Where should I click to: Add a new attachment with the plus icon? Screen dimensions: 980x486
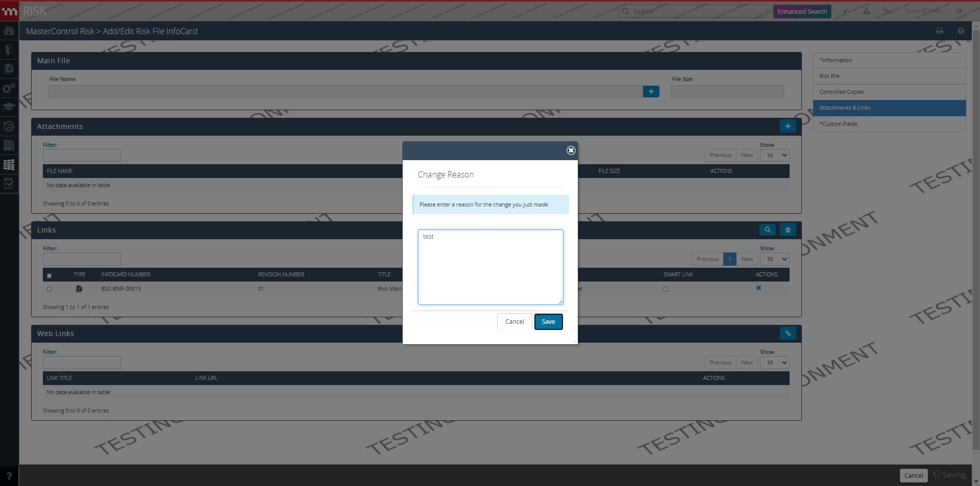click(x=788, y=126)
